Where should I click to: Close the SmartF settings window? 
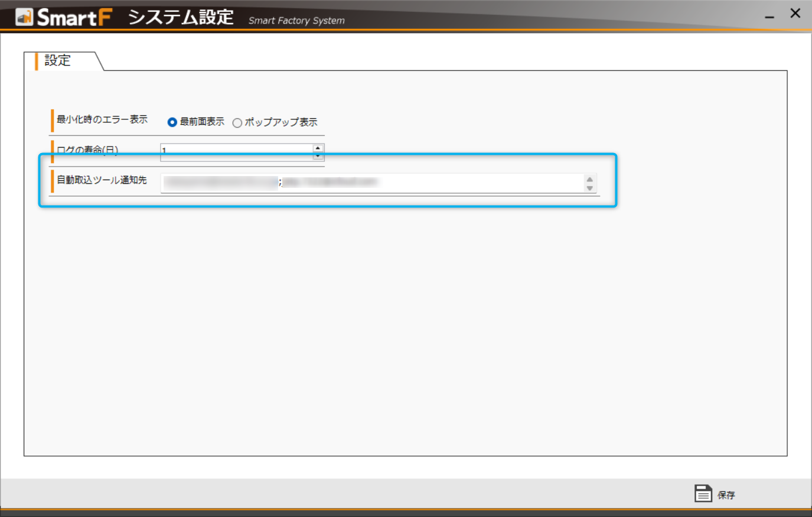tap(795, 14)
